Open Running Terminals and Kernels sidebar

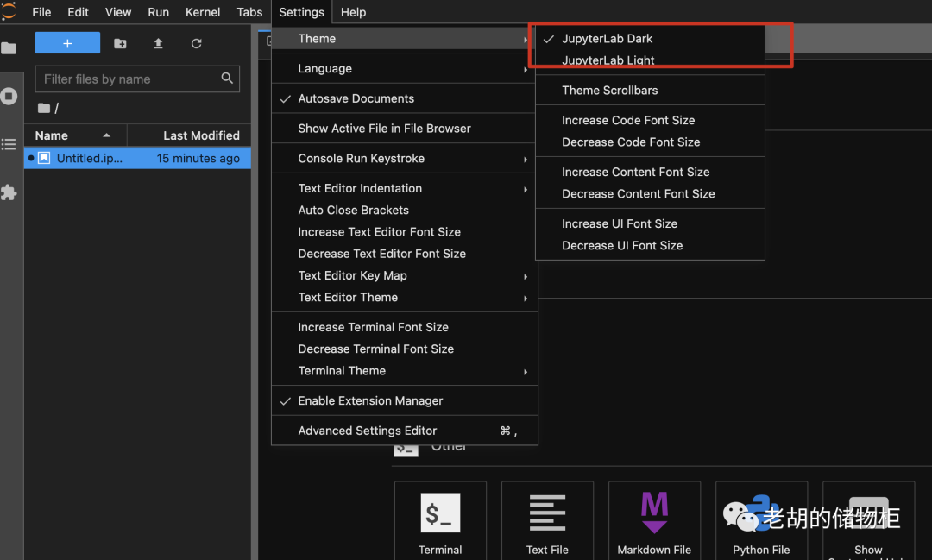[9, 97]
